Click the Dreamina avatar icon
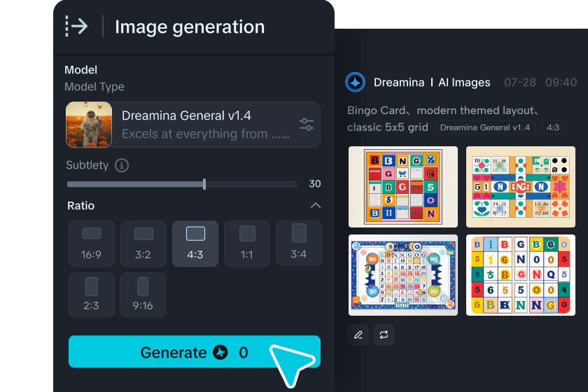Viewport: 588px width, 392px height. pyautogui.click(x=355, y=82)
